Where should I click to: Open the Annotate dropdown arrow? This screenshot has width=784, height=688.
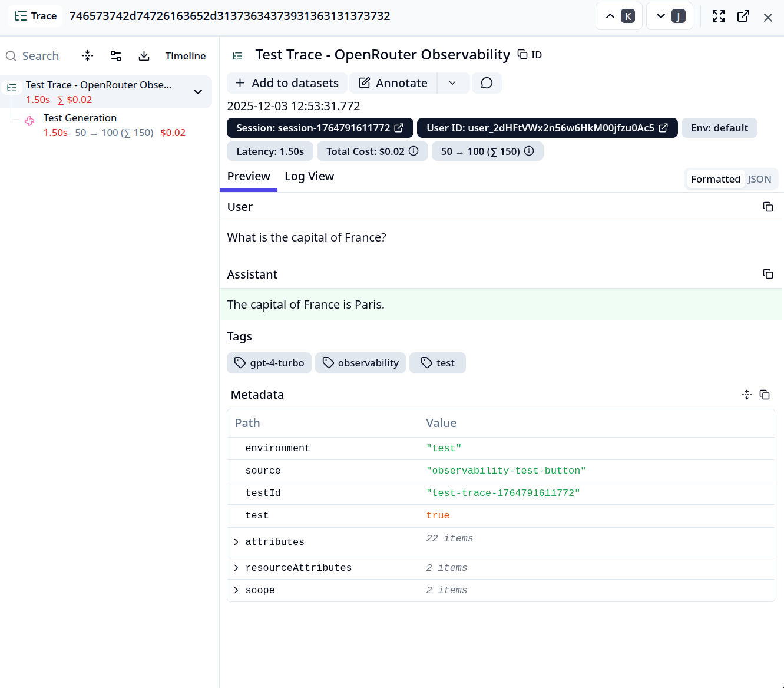click(x=452, y=83)
